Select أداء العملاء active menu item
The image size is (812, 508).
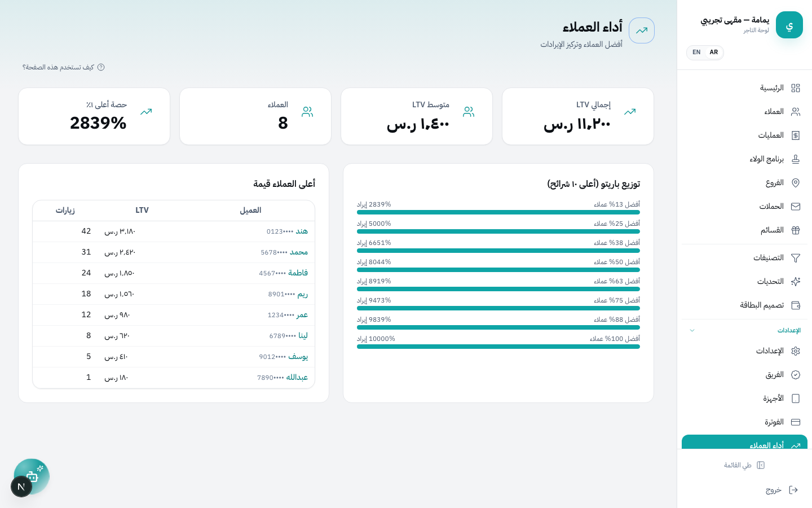click(x=744, y=442)
